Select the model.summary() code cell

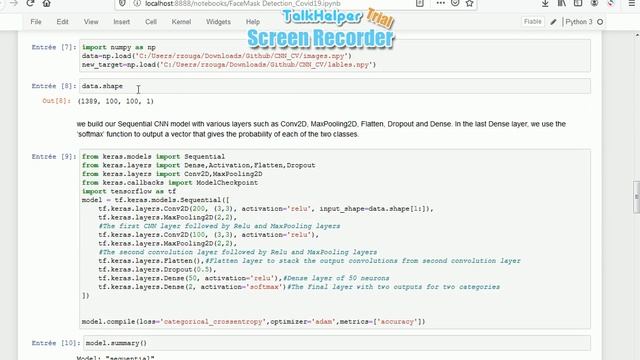pos(337,343)
